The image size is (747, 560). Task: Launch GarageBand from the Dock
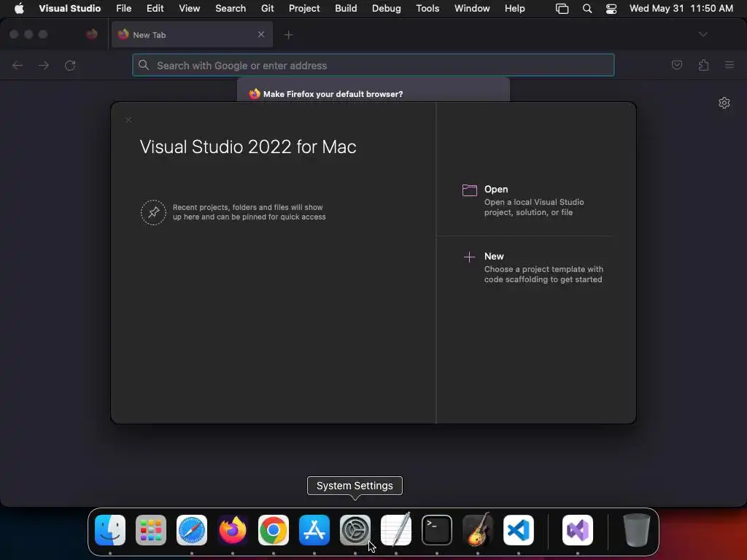click(x=478, y=530)
